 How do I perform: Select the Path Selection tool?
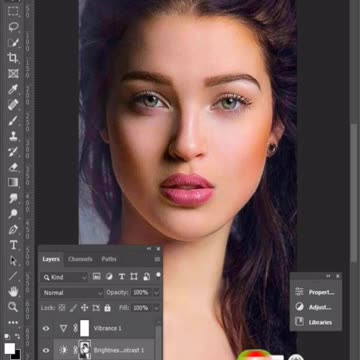(x=13, y=260)
